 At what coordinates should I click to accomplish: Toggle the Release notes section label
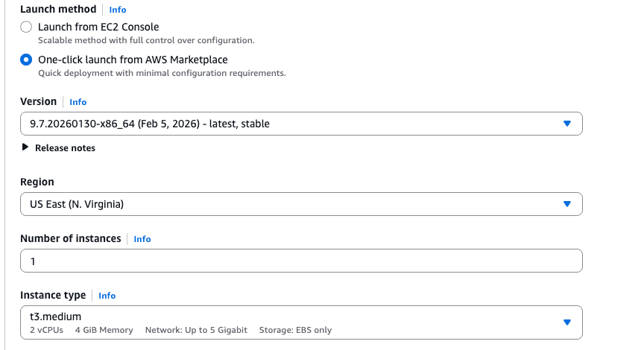tap(65, 148)
